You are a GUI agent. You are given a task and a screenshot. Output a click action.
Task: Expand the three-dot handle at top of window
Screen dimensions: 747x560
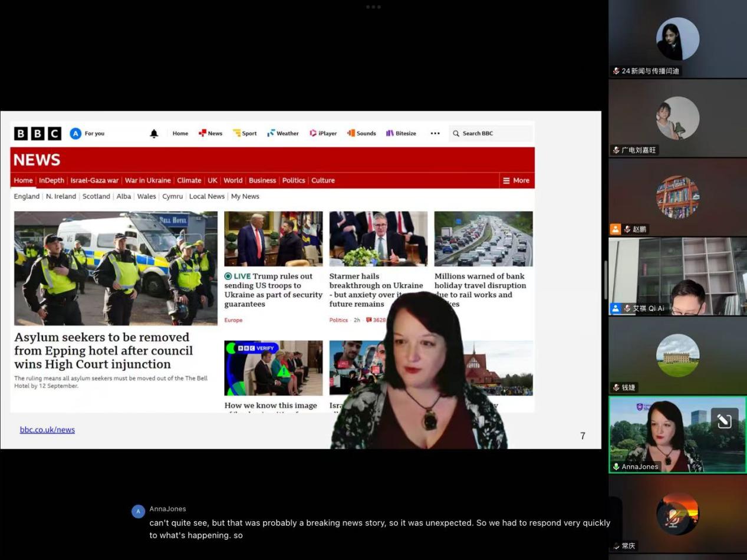(x=373, y=7)
